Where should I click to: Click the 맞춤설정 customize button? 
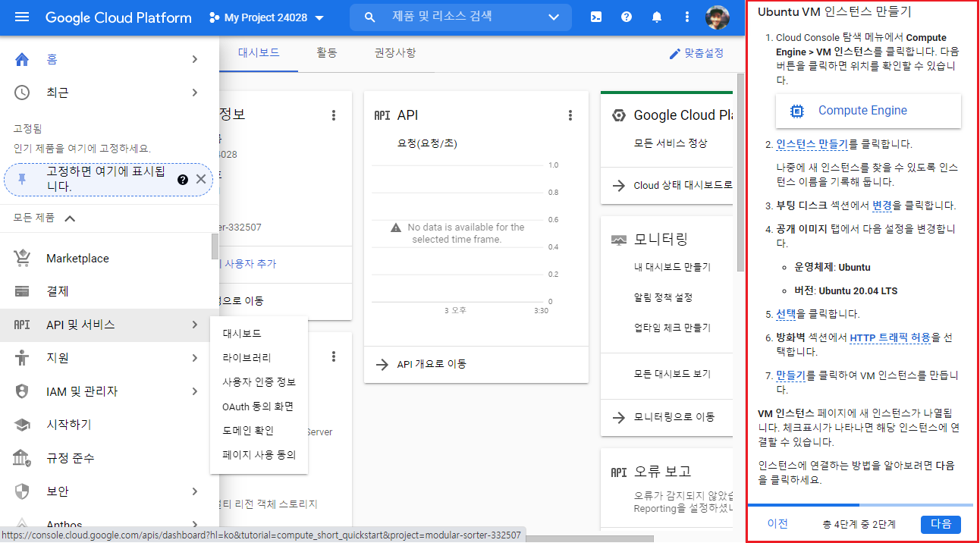click(x=696, y=54)
